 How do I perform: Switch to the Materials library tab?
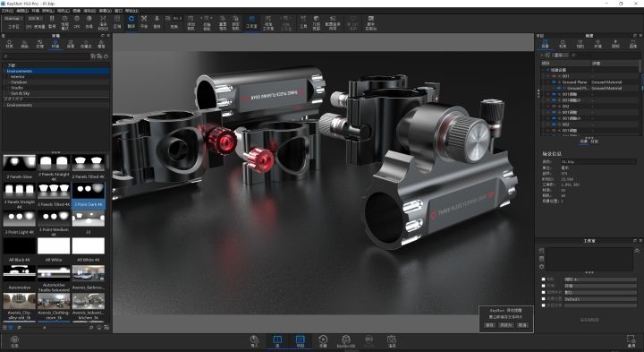9,44
